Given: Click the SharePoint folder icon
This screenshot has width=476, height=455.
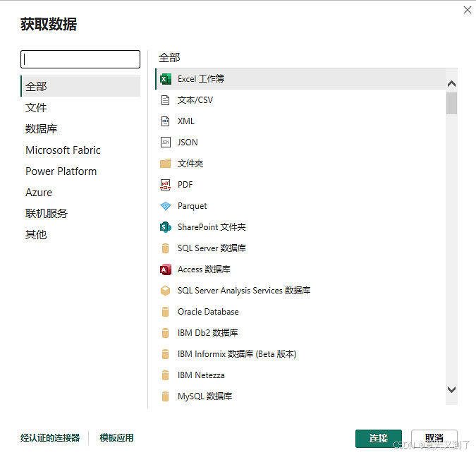Looking at the screenshot, I should coord(166,227).
